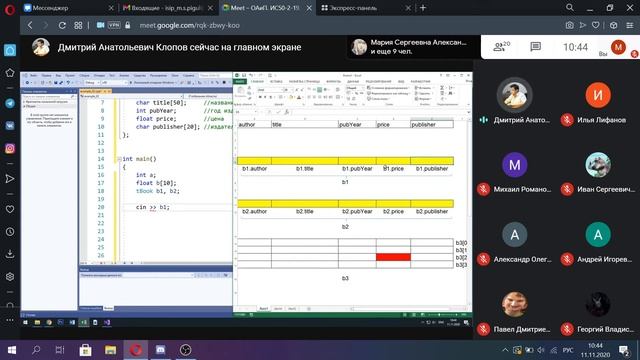Open VK in Opera sidebar
Screen dimensions: 640x360
click(x=10, y=125)
